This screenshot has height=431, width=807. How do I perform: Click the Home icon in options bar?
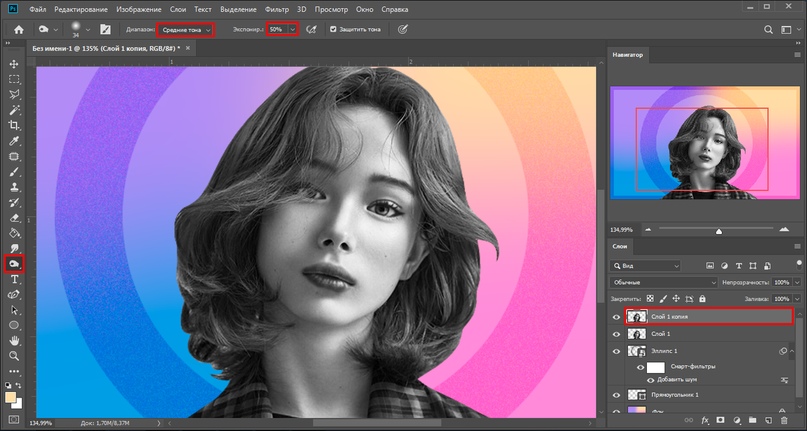click(x=19, y=29)
